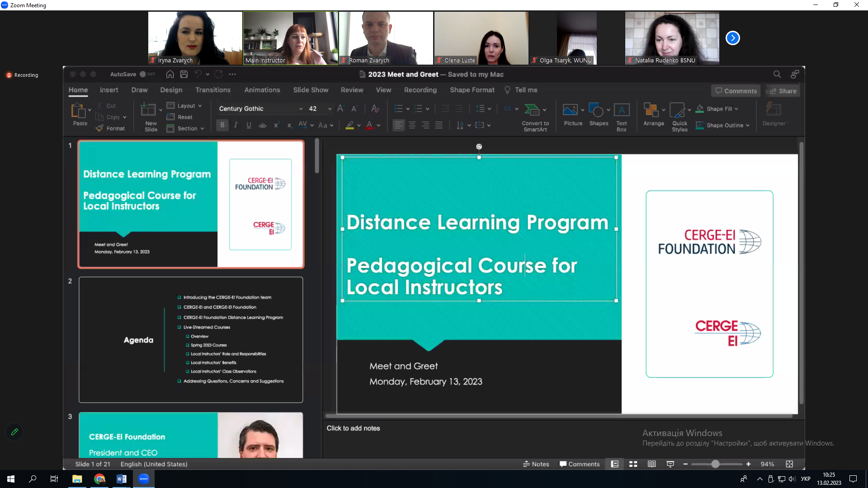Screen dimensions: 868x488
Task: Click the Increase Font Size icon
Action: [340, 108]
